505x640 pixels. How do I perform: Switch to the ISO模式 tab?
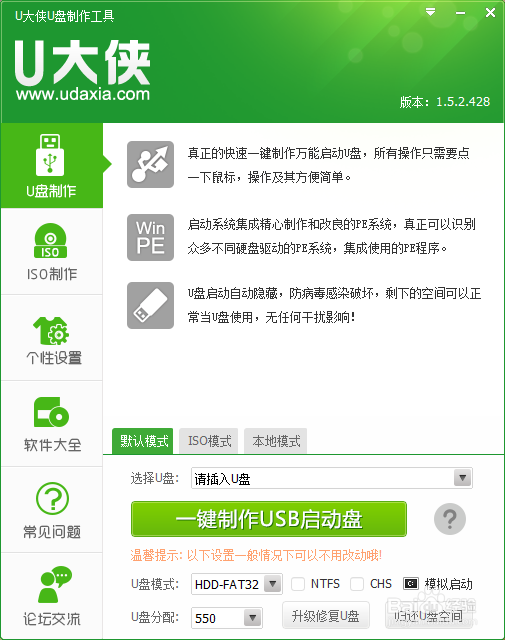[x=209, y=441]
